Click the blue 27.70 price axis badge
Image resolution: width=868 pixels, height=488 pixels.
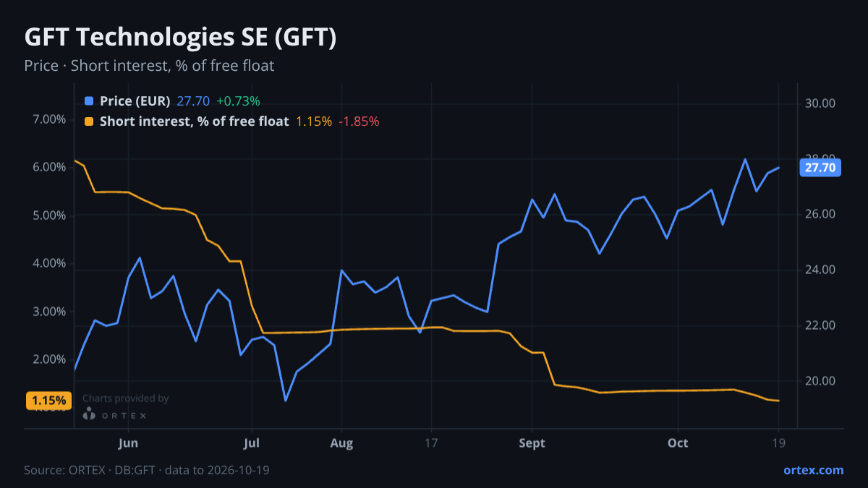820,168
